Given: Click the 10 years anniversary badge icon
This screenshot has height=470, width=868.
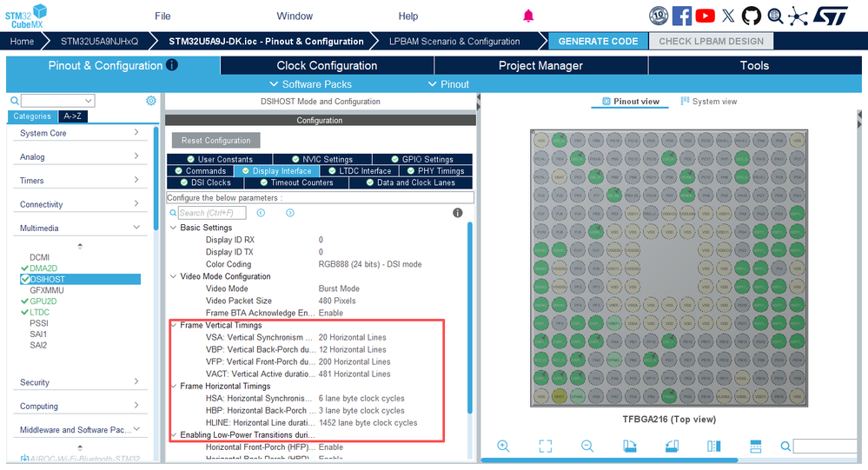Looking at the screenshot, I should 659,16.
